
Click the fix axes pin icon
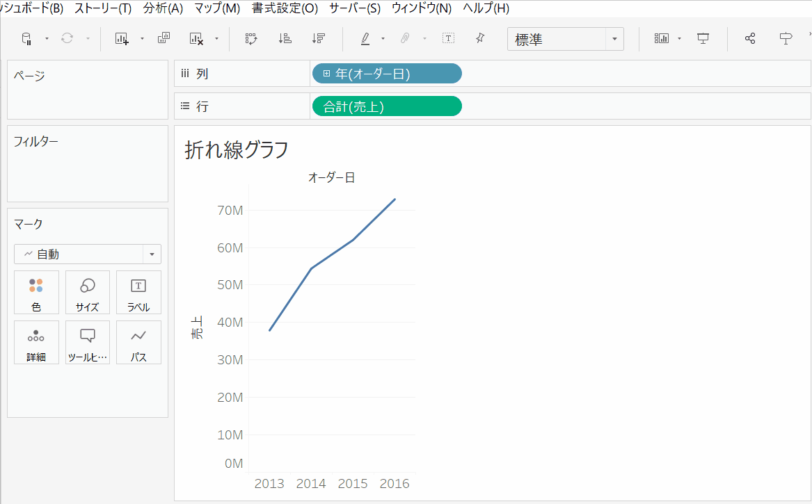(480, 38)
